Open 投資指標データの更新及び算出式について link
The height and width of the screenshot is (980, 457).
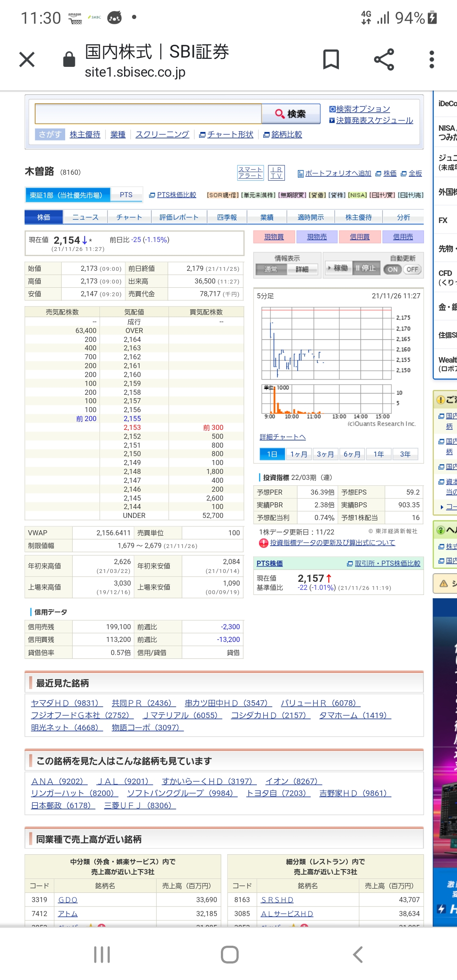pyautogui.click(x=333, y=542)
